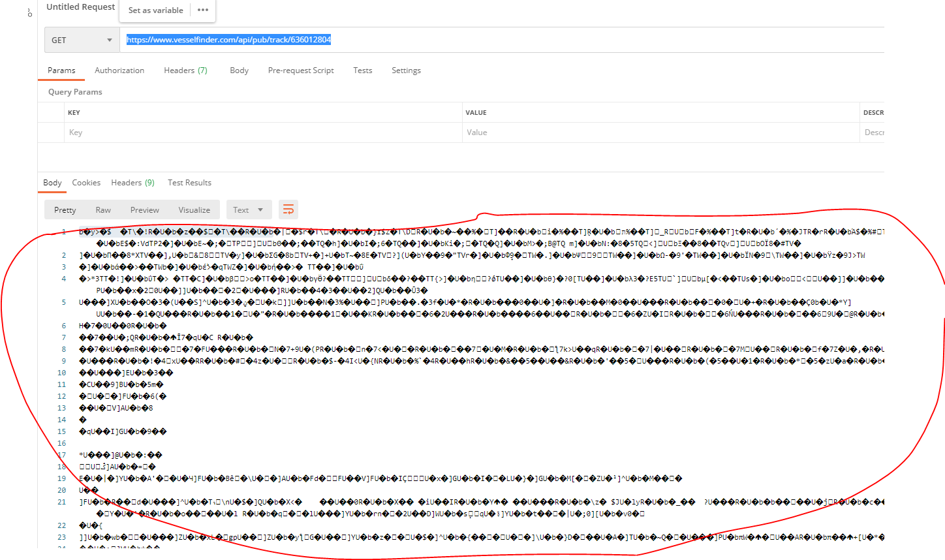Switch response view to Visualize
This screenshot has width=945, height=560.
click(x=194, y=210)
